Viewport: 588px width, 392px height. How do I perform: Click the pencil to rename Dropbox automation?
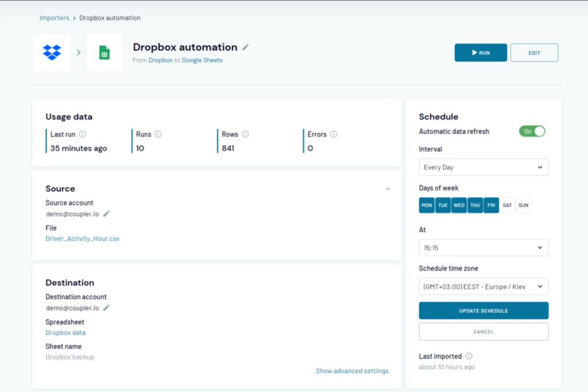pos(246,46)
